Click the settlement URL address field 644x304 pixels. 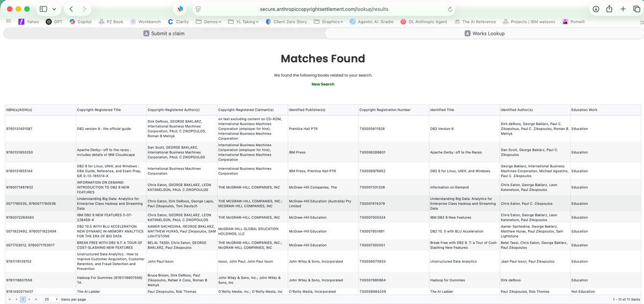[x=324, y=9]
